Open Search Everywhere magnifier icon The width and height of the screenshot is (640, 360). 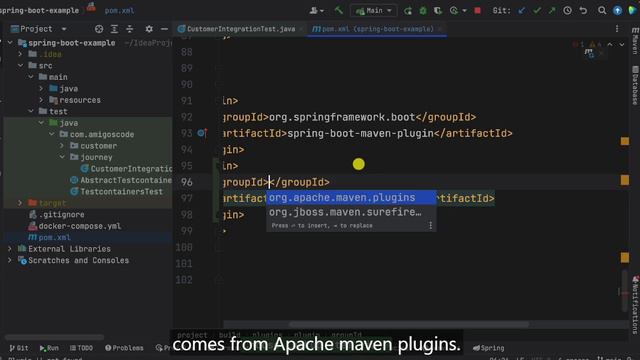pos(602,11)
